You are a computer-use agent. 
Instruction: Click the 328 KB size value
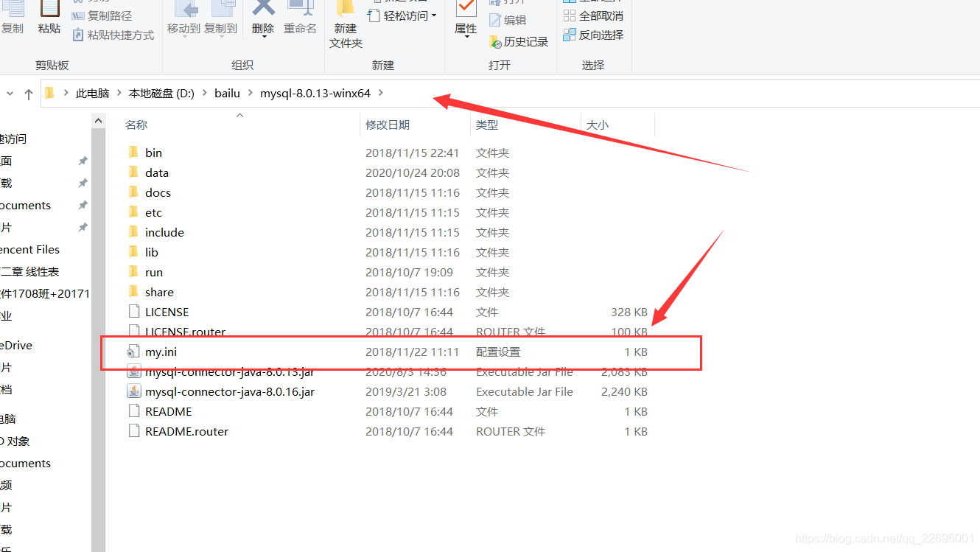pyautogui.click(x=629, y=312)
